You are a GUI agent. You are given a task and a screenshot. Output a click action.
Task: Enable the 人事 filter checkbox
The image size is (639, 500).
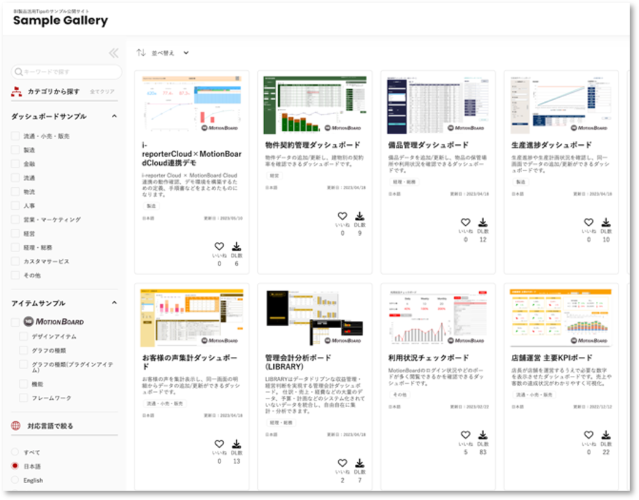(x=16, y=204)
